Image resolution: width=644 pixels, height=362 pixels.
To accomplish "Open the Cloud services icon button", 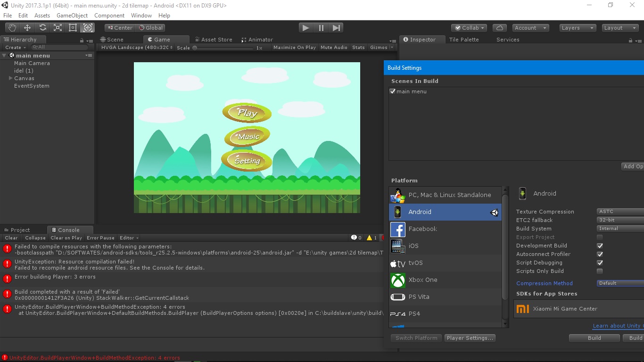I will (x=500, y=28).
